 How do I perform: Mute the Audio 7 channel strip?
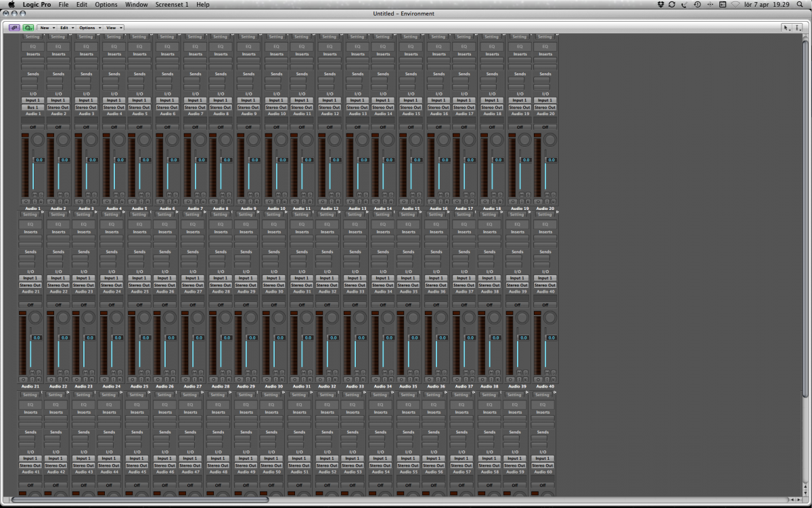[x=196, y=194]
